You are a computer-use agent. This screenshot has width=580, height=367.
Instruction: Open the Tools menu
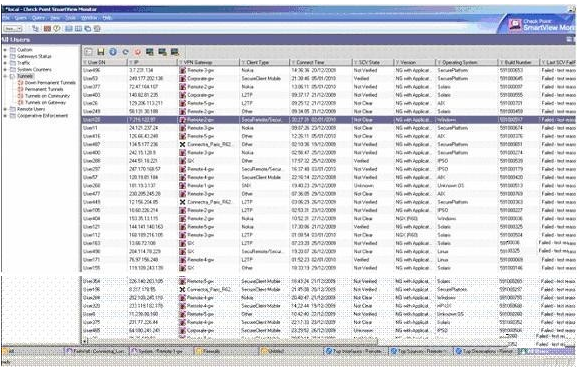point(70,18)
